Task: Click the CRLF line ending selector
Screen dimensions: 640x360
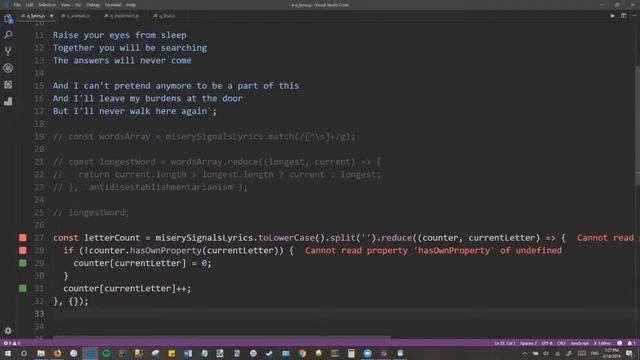Action: [561, 343]
